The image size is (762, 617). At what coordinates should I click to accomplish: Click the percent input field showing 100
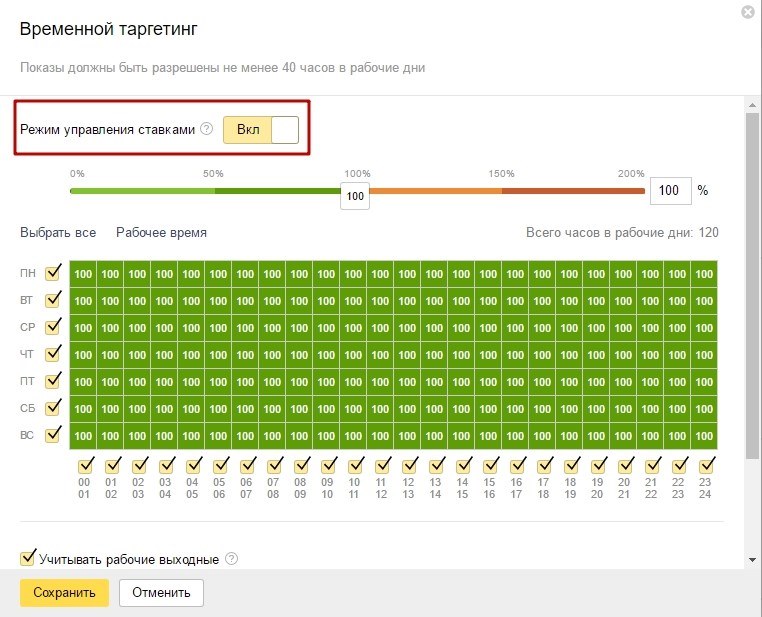pyautogui.click(x=669, y=190)
